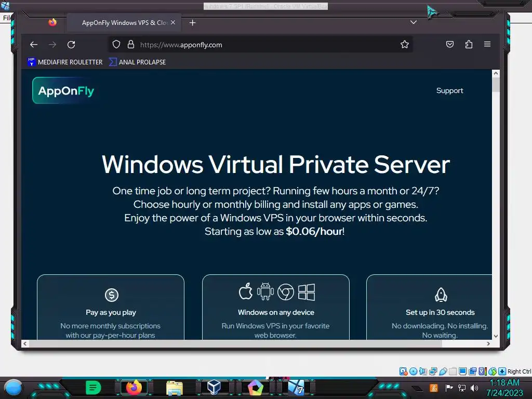Click the Firefox taskbar button
532x399 pixels.
point(134,388)
